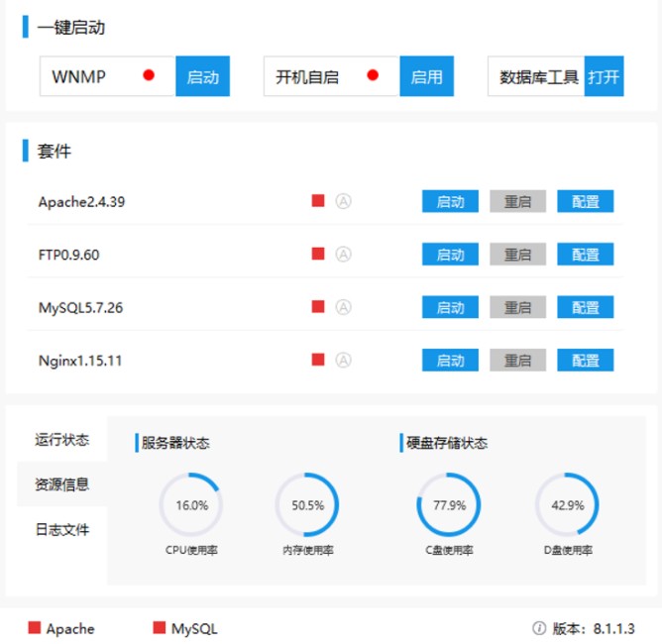Click the CPU usage 16.0% gauge
This screenshot has height=644, width=662.
point(191,504)
